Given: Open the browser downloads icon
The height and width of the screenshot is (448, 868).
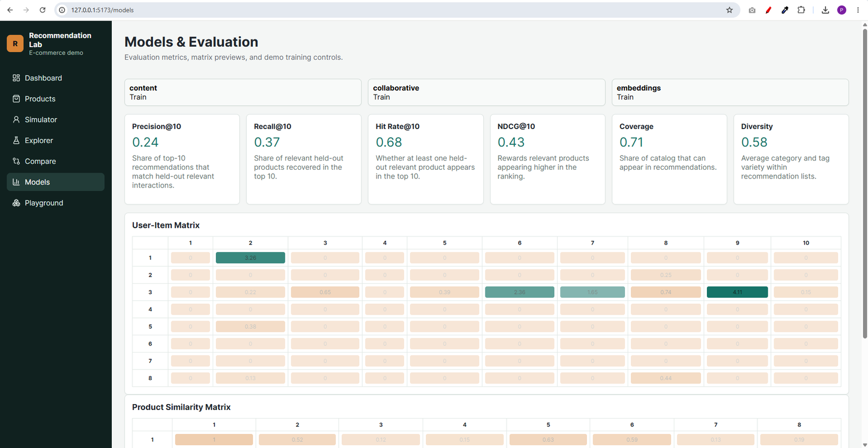Looking at the screenshot, I should point(825,10).
